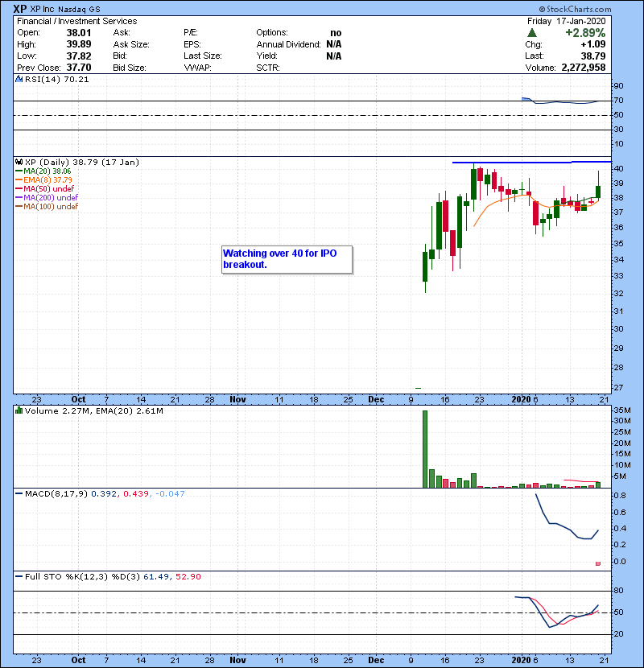The width and height of the screenshot is (644, 668).
Task: Click the 'Watching over 40 for IPO breakout' note
Action: tap(287, 259)
